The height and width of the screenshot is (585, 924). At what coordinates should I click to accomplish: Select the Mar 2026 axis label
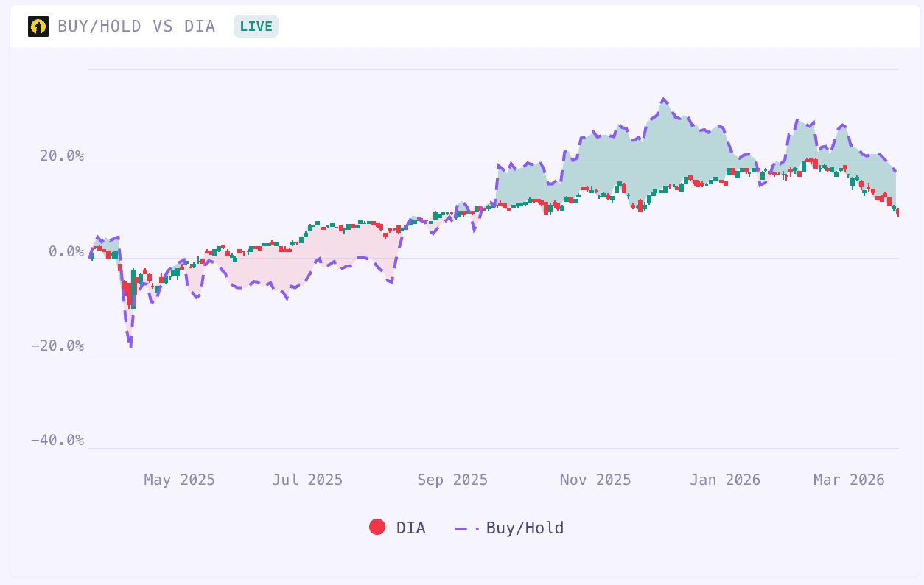(848, 480)
